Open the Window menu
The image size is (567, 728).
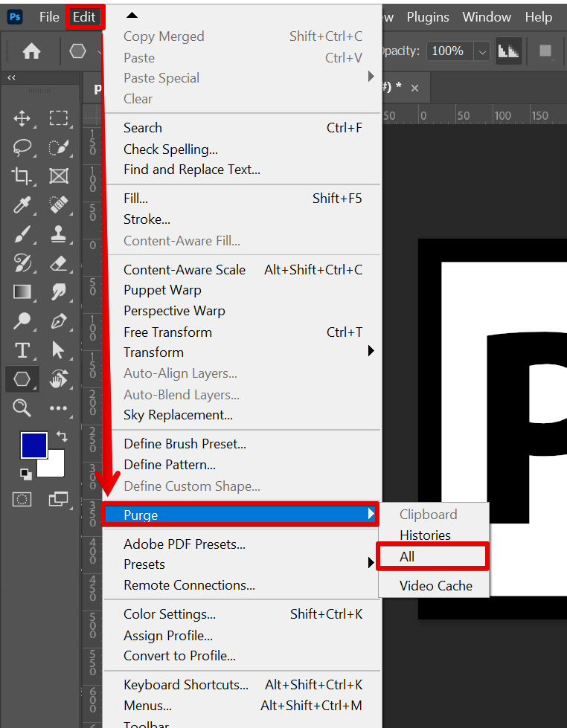[x=487, y=17]
